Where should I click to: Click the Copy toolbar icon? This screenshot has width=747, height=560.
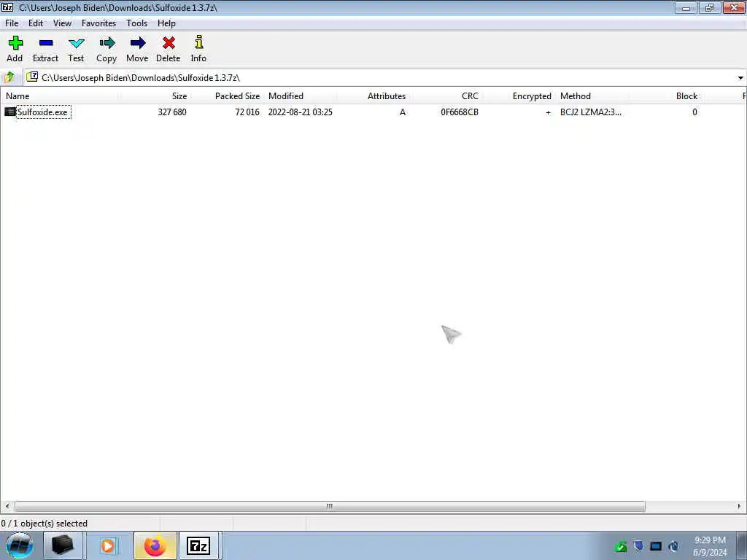pyautogui.click(x=107, y=43)
